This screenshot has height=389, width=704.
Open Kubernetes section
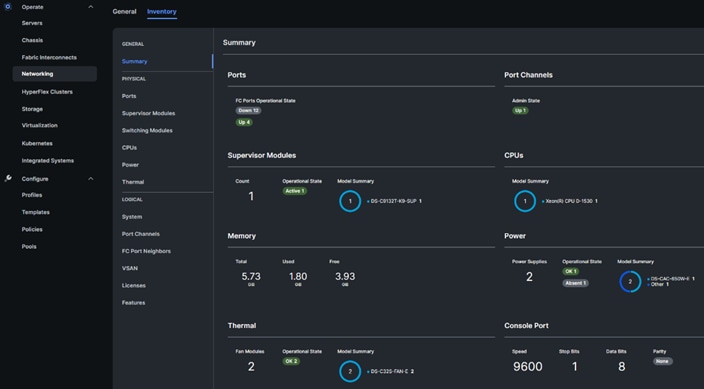37,143
